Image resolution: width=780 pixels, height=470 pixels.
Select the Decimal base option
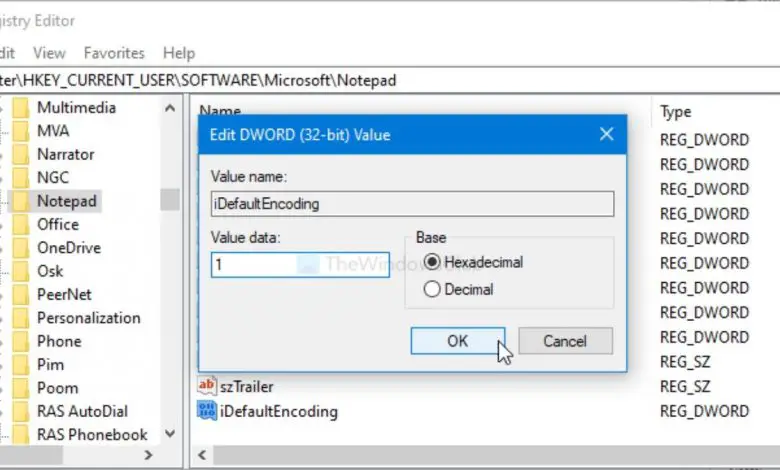coord(433,289)
